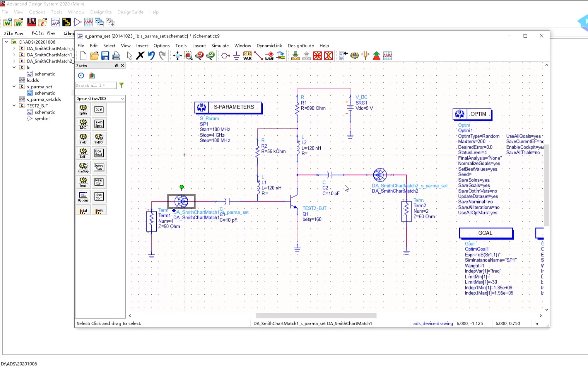Click the View All zoom icon
The width and height of the screenshot is (588, 368).
click(x=177, y=56)
